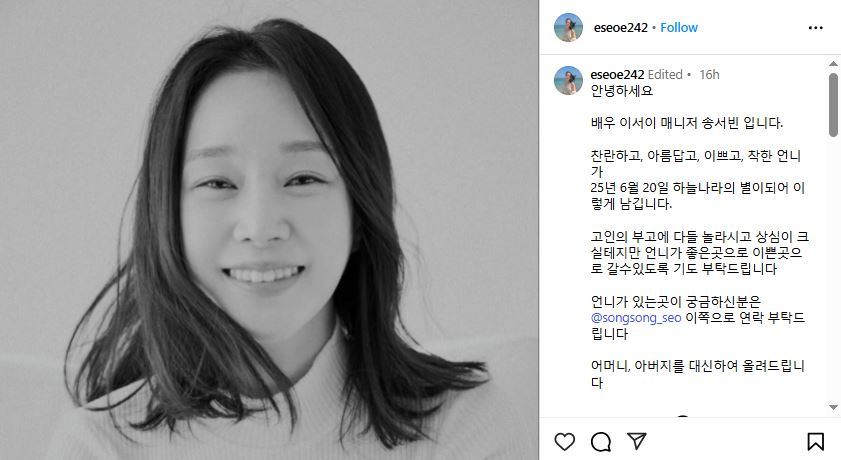Open the three-dot more options menu
The height and width of the screenshot is (460, 841).
[815, 28]
